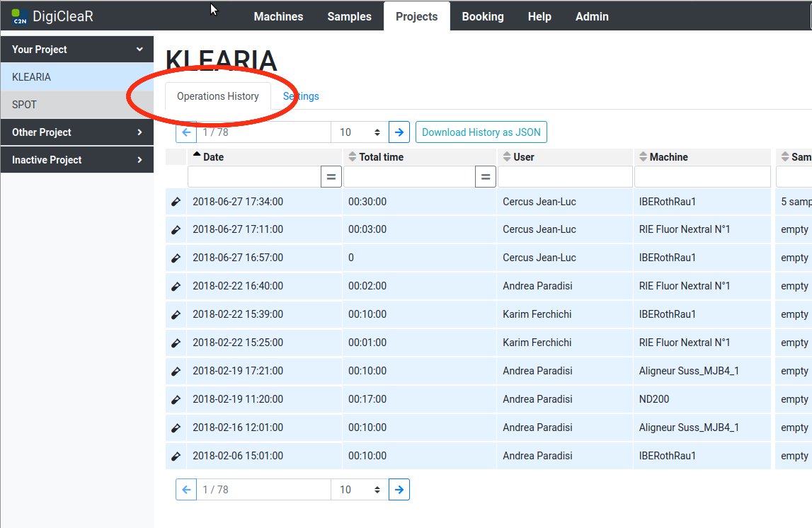The height and width of the screenshot is (528, 812).
Task: Click the DigiCleaR C2N logo icon
Action: click(x=20, y=16)
